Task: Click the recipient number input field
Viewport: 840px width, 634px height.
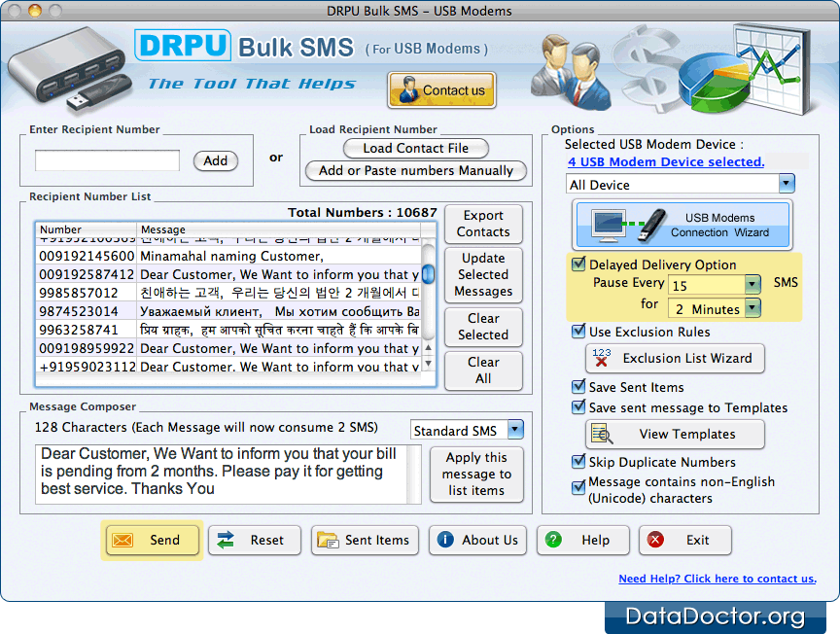Action: (x=107, y=160)
